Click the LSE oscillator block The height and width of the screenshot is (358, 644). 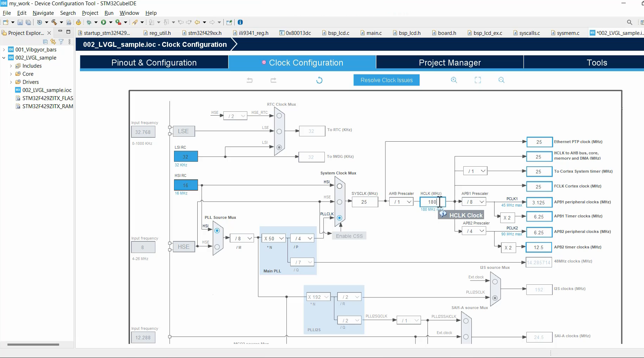(x=184, y=131)
